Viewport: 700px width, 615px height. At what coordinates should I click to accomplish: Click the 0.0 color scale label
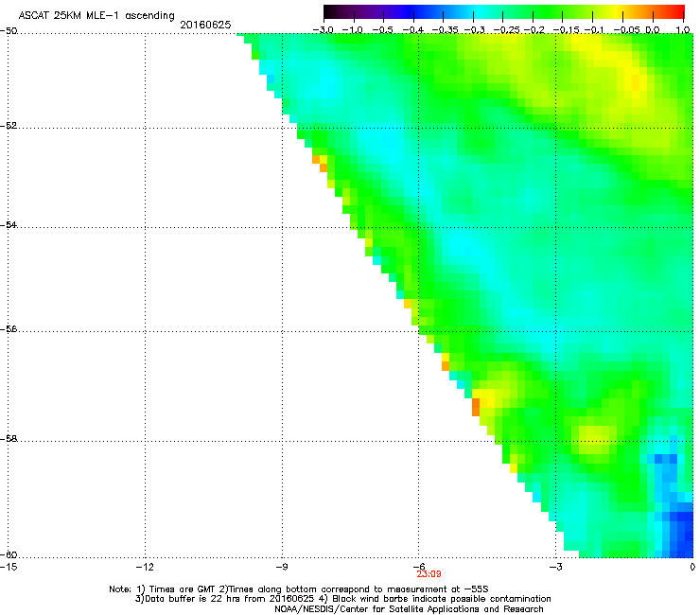[653, 30]
